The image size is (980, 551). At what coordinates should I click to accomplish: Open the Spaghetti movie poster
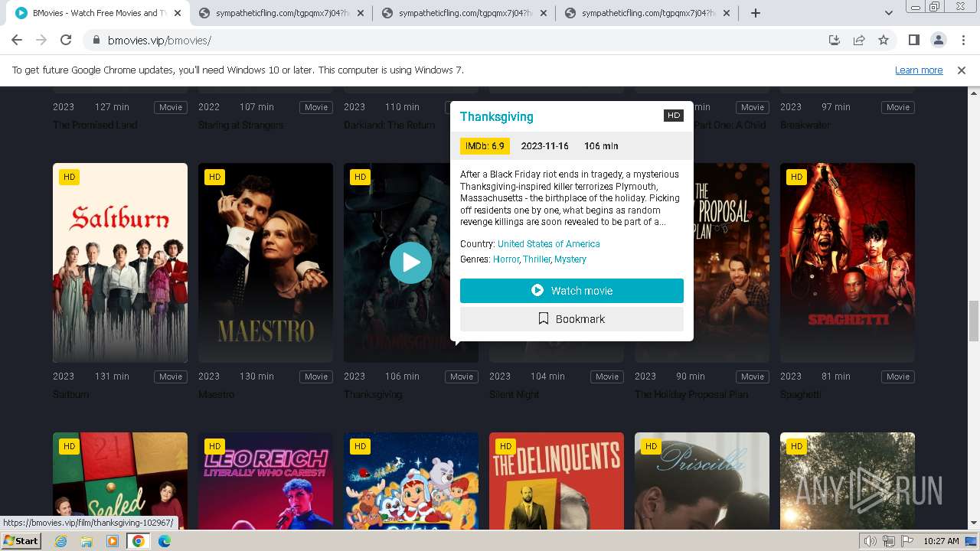click(848, 262)
